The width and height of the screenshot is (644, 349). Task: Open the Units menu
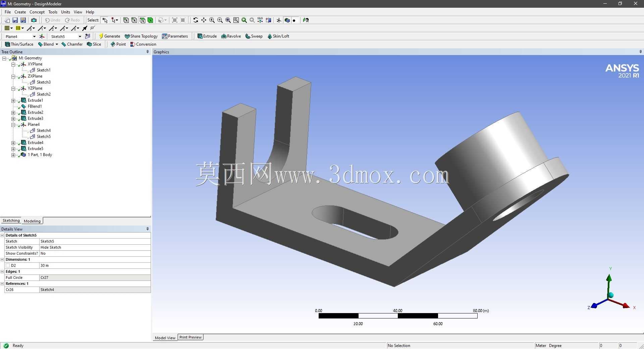pos(65,12)
